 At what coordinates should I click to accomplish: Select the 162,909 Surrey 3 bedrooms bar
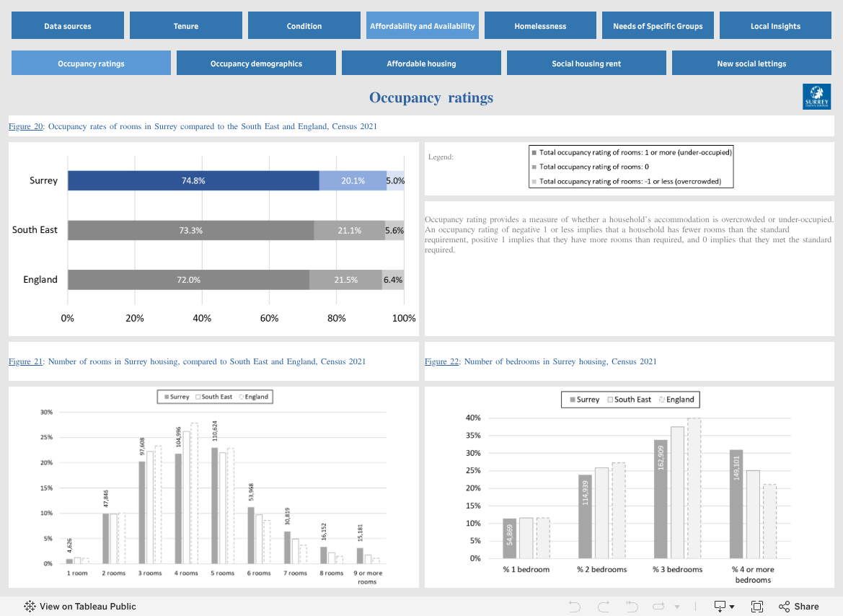click(x=661, y=498)
